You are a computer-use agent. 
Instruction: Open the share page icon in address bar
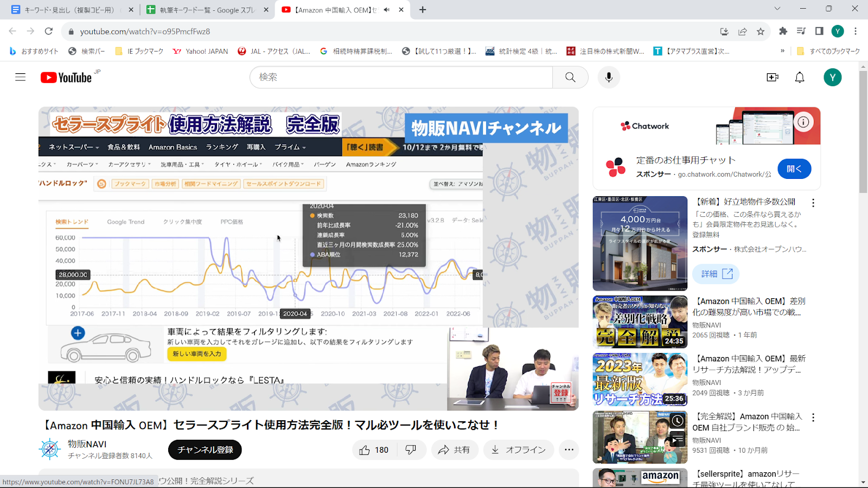pos(743,31)
